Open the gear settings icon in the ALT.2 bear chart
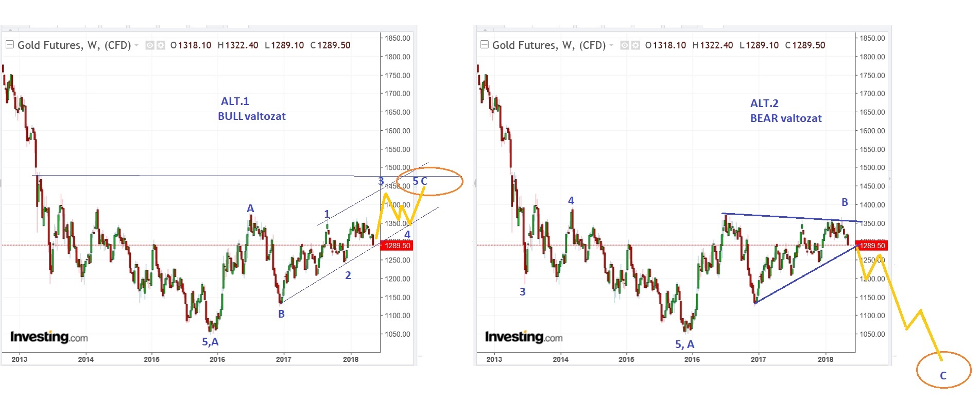This screenshot has height=400, width=980. pos(636,45)
